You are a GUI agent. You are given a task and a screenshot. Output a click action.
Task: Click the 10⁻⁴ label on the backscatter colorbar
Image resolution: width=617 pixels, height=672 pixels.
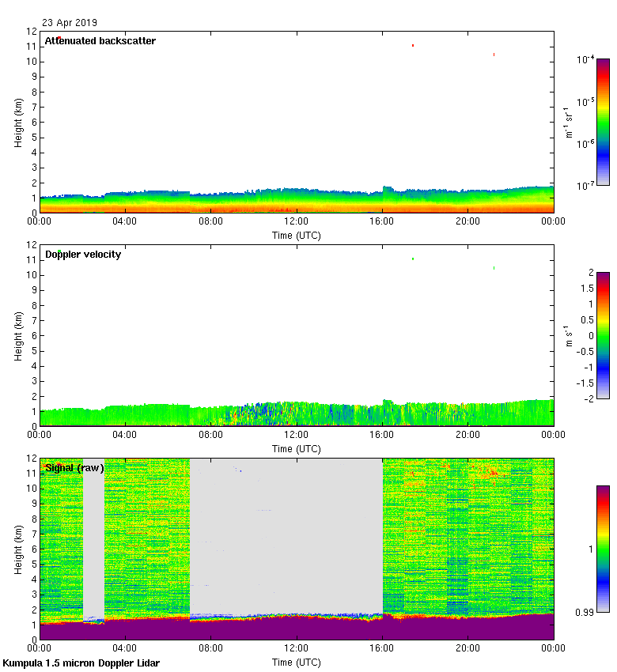[585, 59]
